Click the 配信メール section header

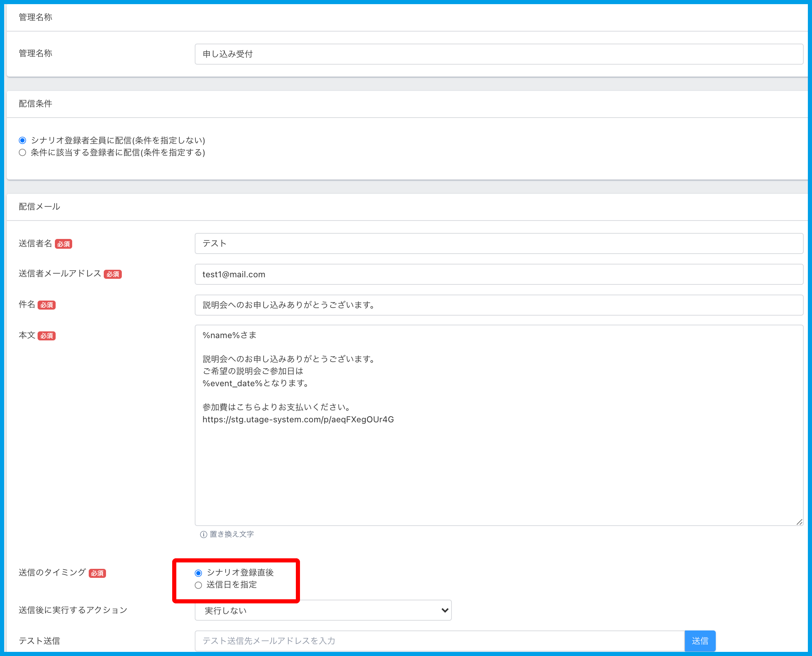[x=39, y=207]
